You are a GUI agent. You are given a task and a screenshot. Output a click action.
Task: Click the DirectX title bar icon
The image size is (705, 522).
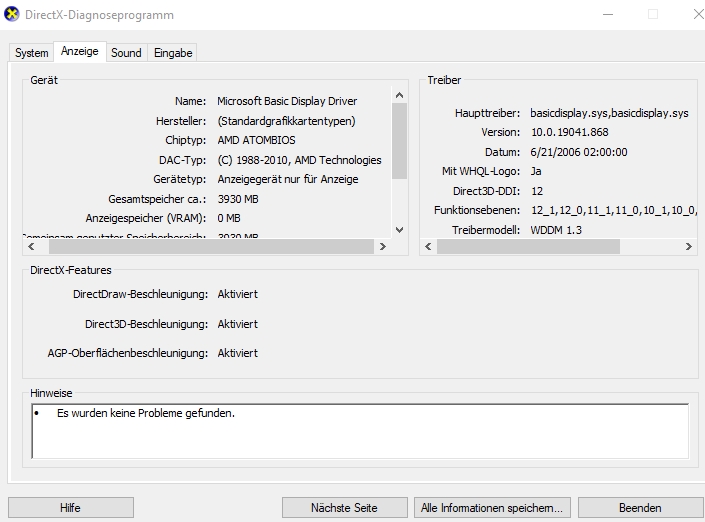[x=12, y=14]
